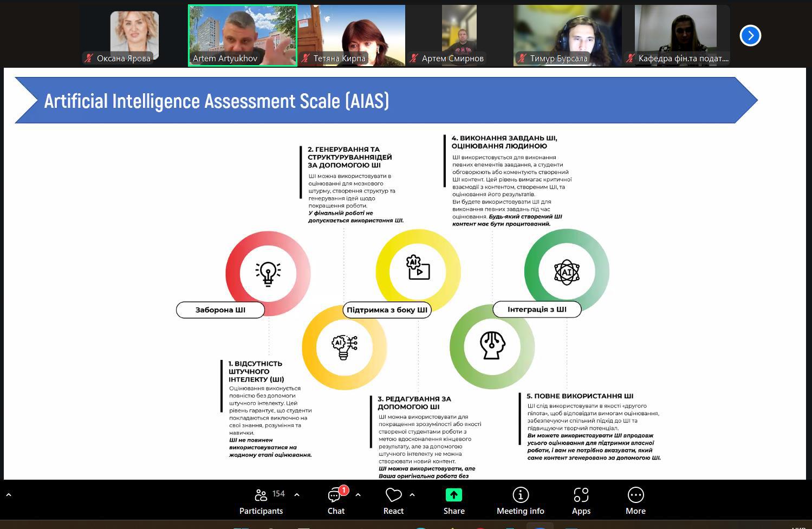Open the Chat panel with unread message
This screenshot has height=529, width=812.
click(335, 501)
